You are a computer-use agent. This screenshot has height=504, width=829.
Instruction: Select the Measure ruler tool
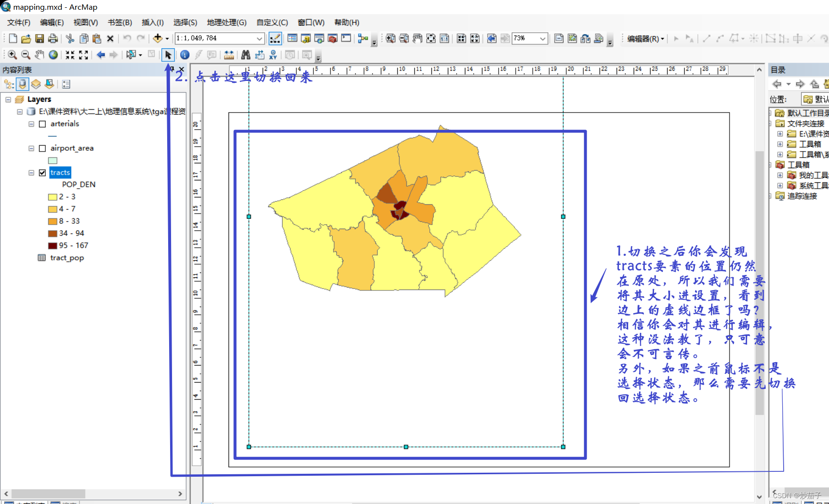point(229,55)
